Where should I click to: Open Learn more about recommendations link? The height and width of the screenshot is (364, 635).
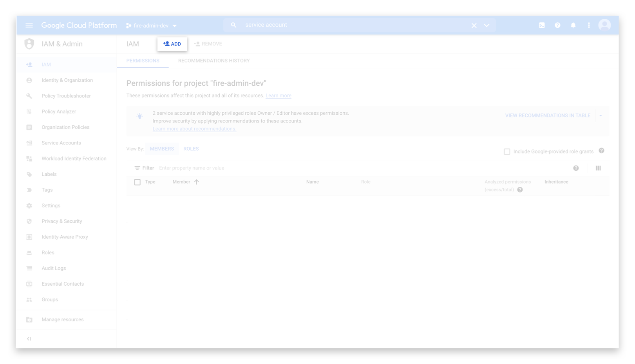[x=194, y=129]
